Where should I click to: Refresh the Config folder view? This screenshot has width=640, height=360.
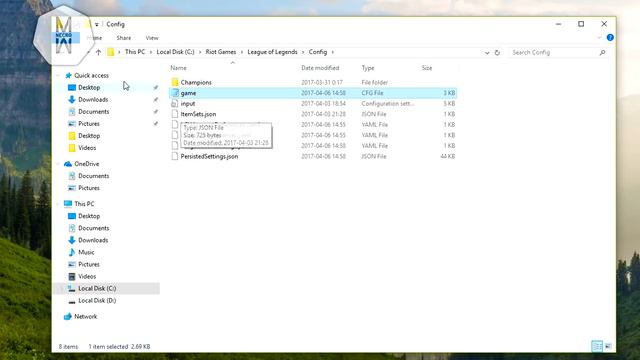coord(497,53)
